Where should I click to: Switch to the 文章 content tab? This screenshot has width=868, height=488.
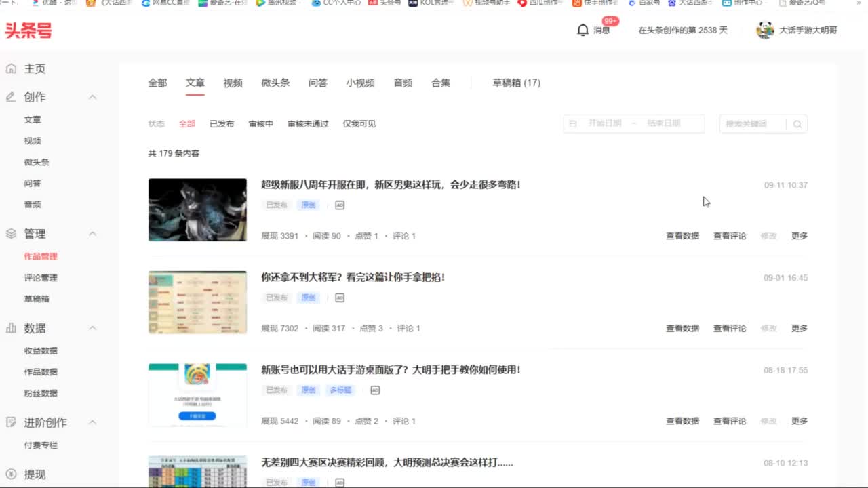(195, 83)
